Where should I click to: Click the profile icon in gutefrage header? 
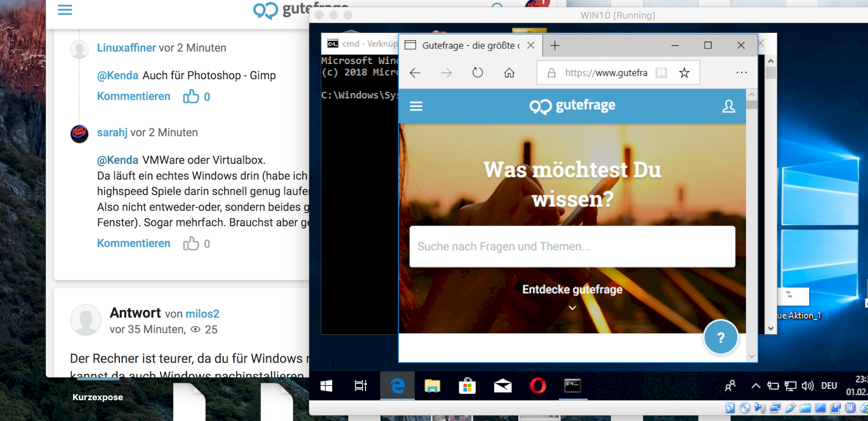(x=729, y=106)
